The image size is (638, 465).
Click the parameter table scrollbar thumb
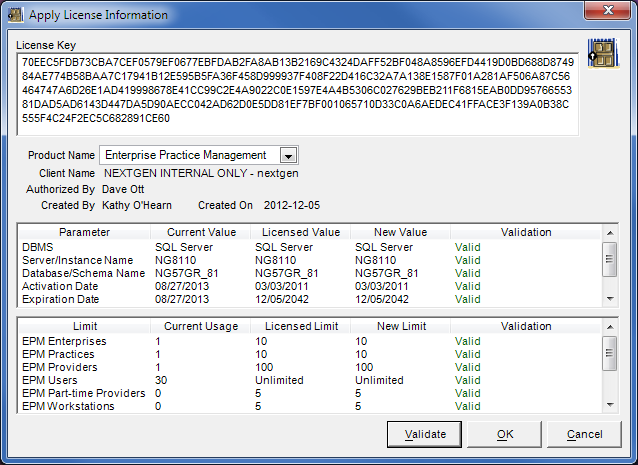pos(610,259)
